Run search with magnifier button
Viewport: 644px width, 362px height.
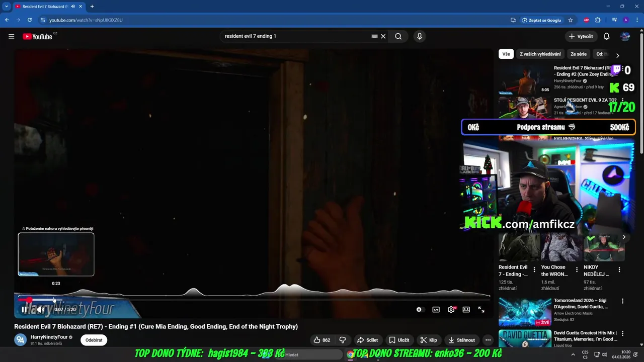398,36
